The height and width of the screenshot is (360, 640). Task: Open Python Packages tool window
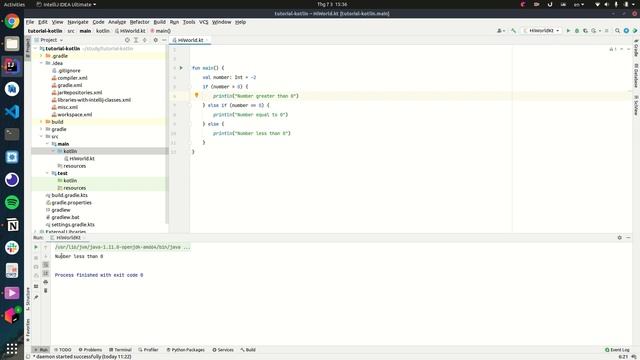(x=186, y=350)
